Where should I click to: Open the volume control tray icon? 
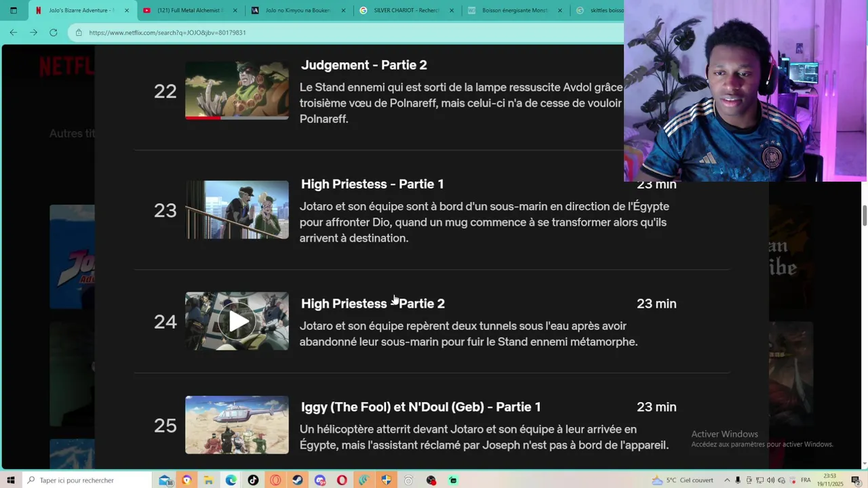click(x=771, y=480)
